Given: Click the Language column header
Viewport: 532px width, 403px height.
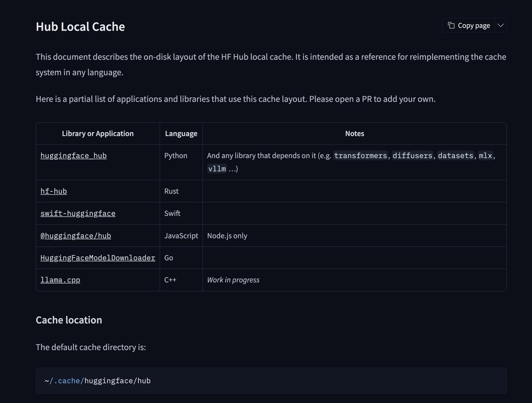Looking at the screenshot, I should [x=181, y=134].
